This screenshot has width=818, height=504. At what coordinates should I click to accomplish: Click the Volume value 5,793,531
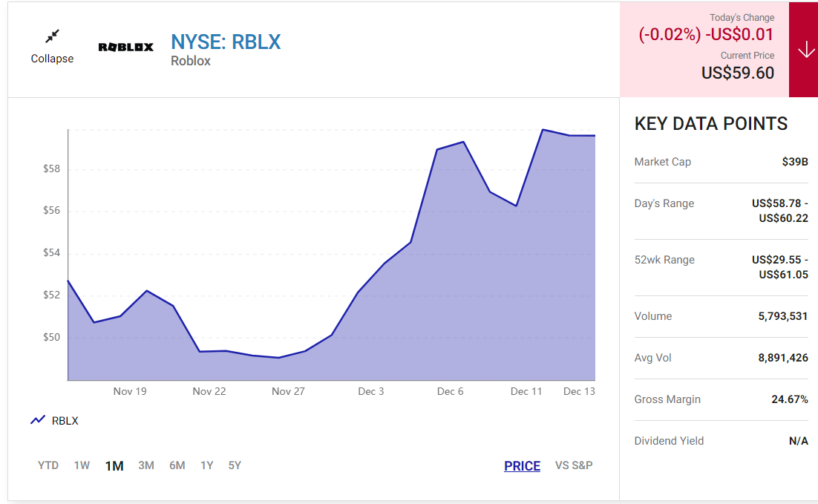(x=783, y=316)
